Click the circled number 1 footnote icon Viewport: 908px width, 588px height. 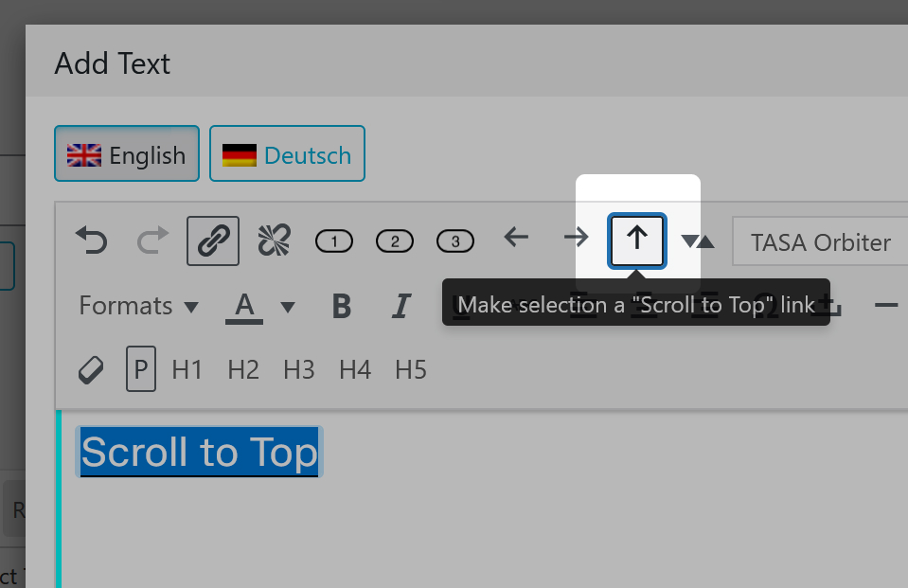point(333,241)
